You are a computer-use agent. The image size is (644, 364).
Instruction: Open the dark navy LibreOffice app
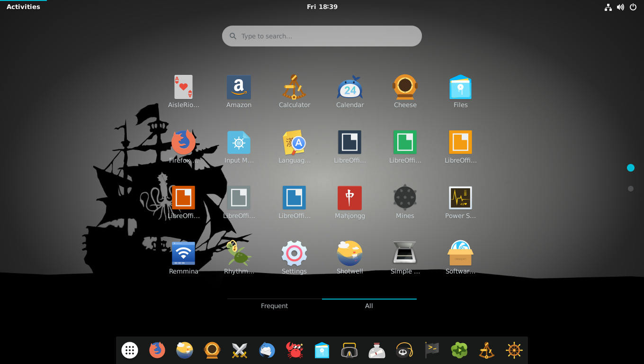(350, 147)
